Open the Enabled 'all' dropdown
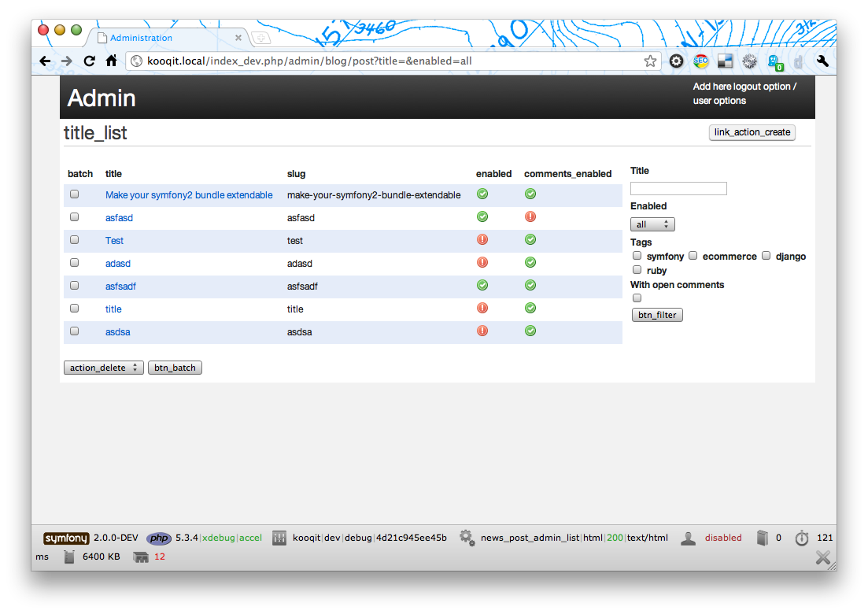Image resolution: width=868 pixels, height=614 pixels. click(652, 225)
